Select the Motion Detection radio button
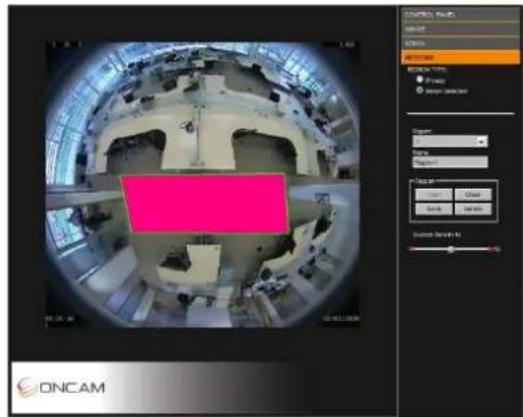 coord(420,90)
